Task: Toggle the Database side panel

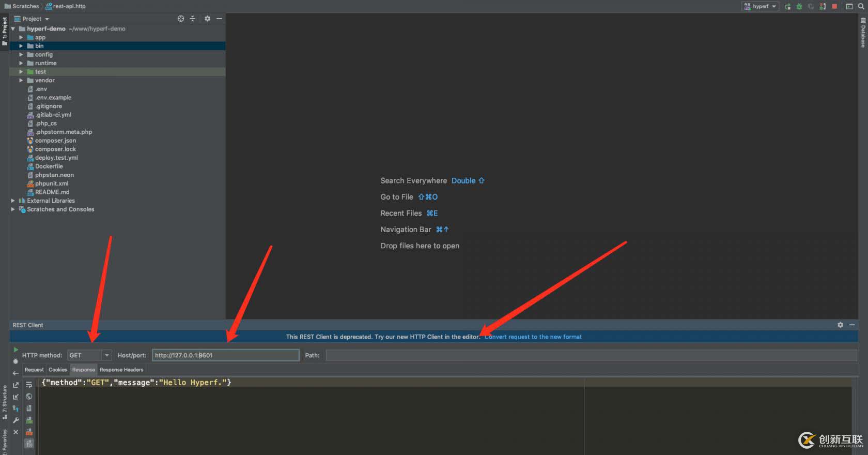Action: [x=863, y=32]
